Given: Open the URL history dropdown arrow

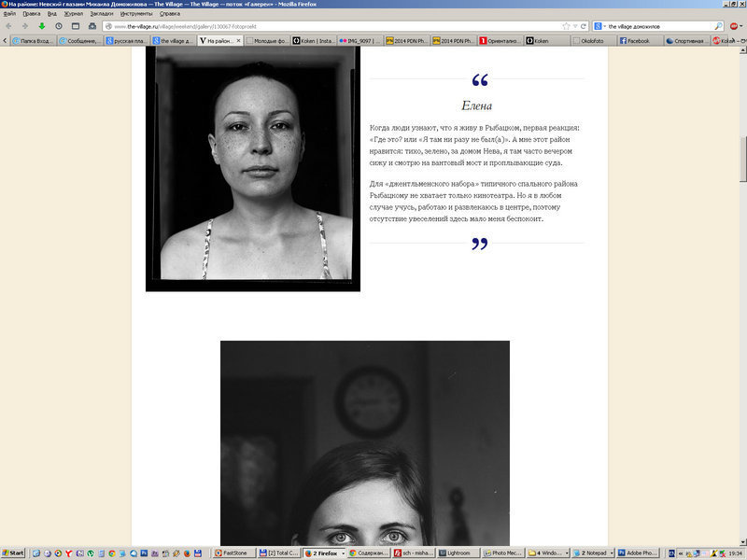Looking at the screenshot, I should tap(575, 26).
